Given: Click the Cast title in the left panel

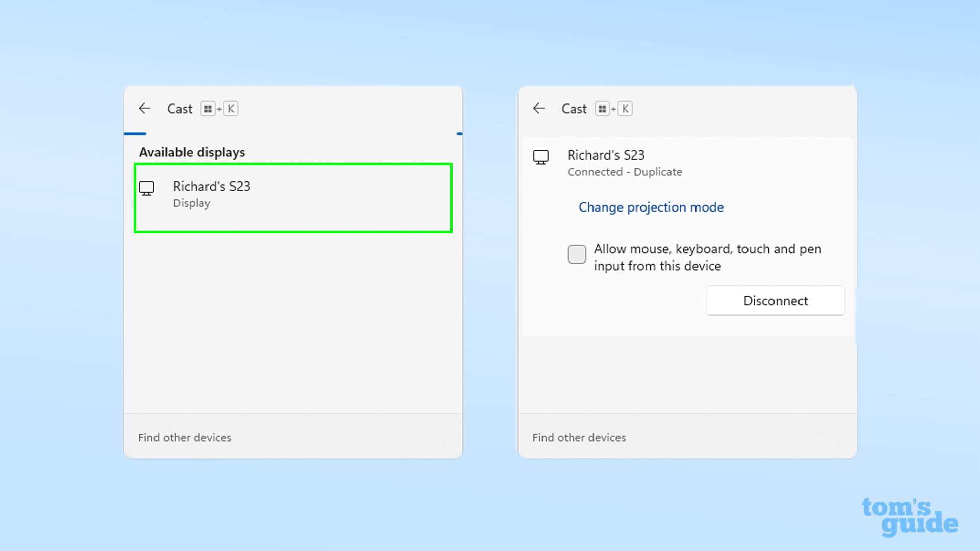Looking at the screenshot, I should (180, 109).
